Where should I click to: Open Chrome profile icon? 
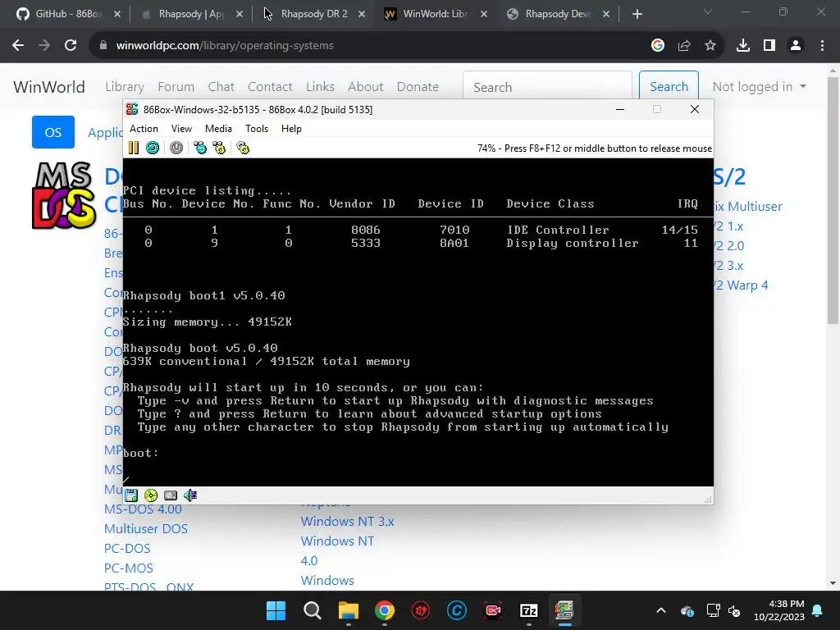tap(796, 46)
